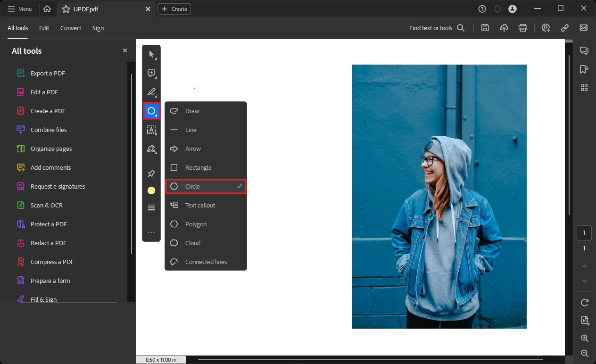Select the Text callout shape
This screenshot has height=364, width=596.
[200, 205]
